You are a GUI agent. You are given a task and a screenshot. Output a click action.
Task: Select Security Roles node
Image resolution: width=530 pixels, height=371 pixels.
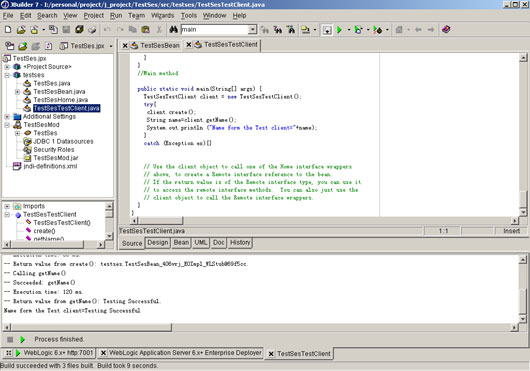coord(54,150)
